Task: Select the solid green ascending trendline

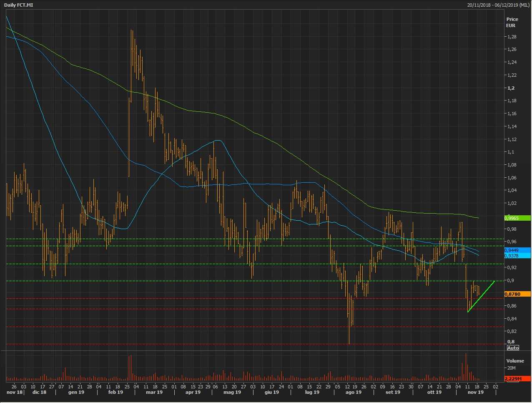Action: 482,296
